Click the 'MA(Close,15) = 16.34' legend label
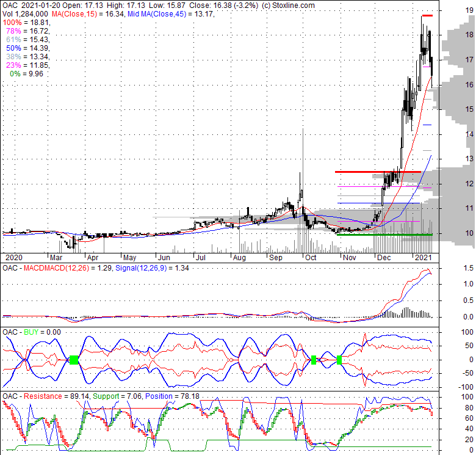 point(88,13)
